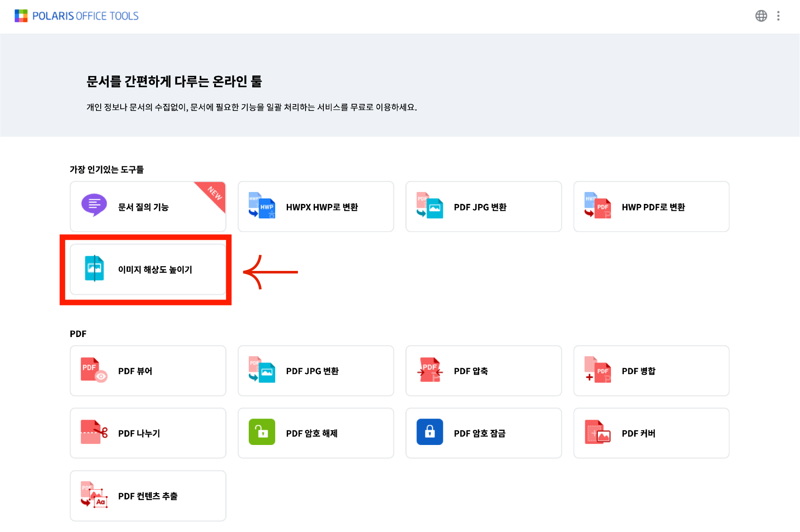The image size is (800, 532).
Task: Open the 문서 질의 기능 tool
Action: coord(148,206)
